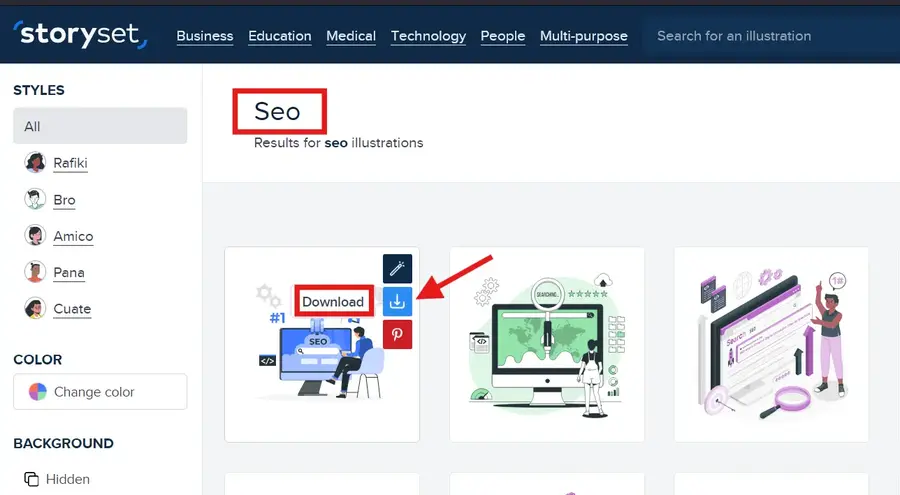Click the Seo results heading
Viewport: 900px width, 495px height.
tap(277, 111)
